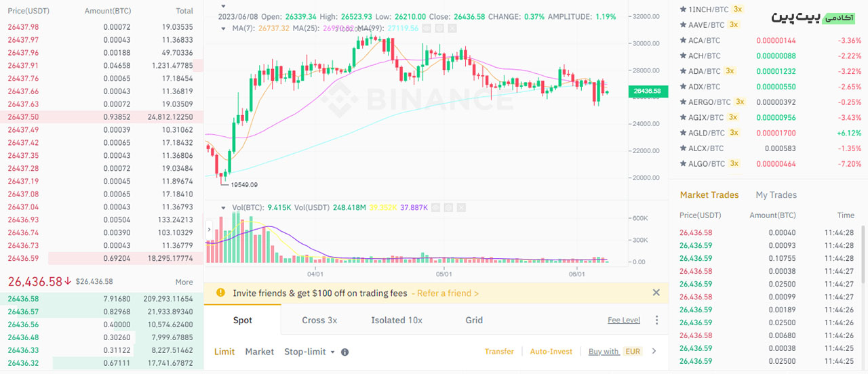Viewport: 868px width, 374px height.
Task: Select ask price 26437.98 in order book
Action: tap(23, 27)
